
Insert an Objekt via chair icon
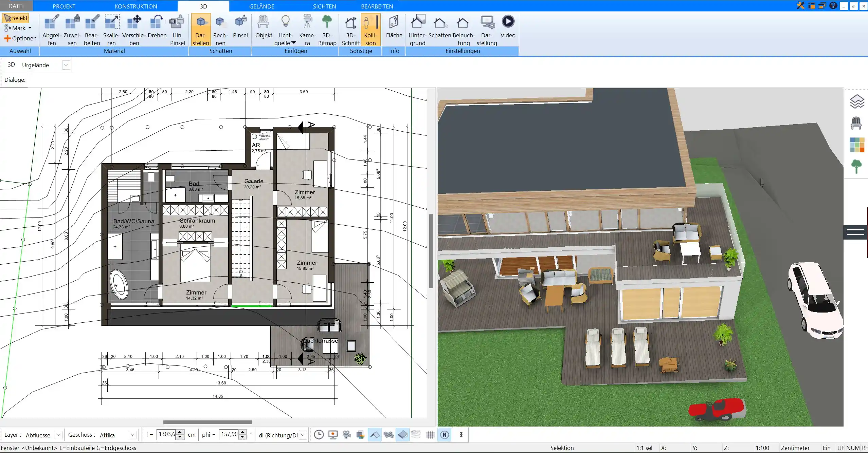coord(264,26)
